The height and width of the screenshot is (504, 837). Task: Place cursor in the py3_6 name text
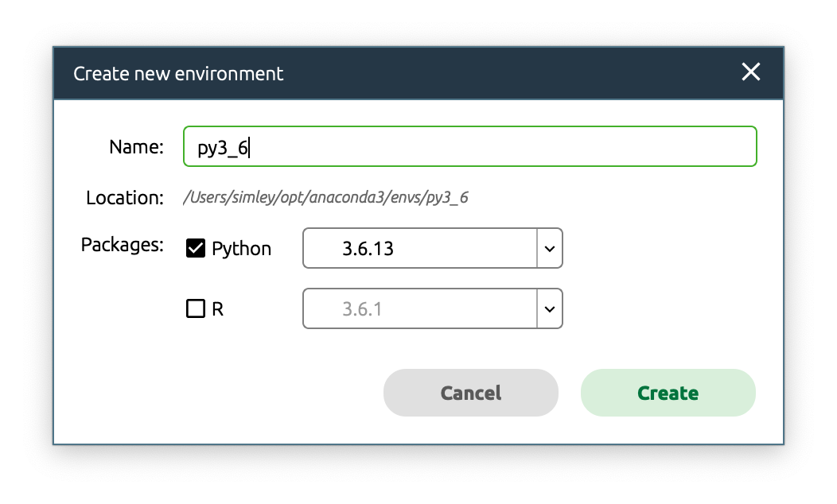pyautogui.click(x=223, y=148)
